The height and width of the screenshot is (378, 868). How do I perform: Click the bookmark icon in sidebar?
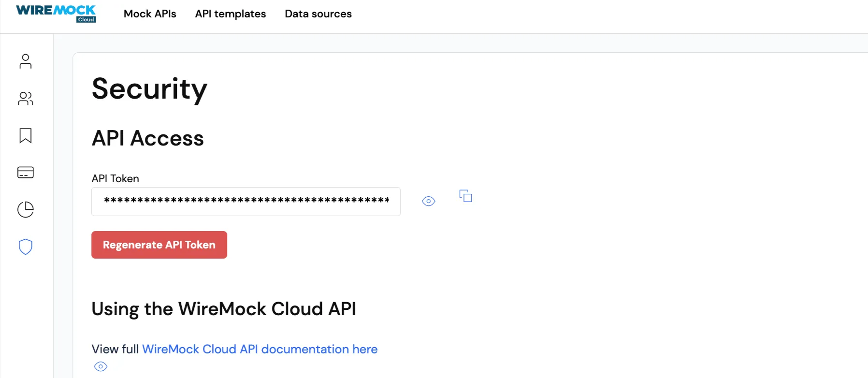(x=26, y=135)
